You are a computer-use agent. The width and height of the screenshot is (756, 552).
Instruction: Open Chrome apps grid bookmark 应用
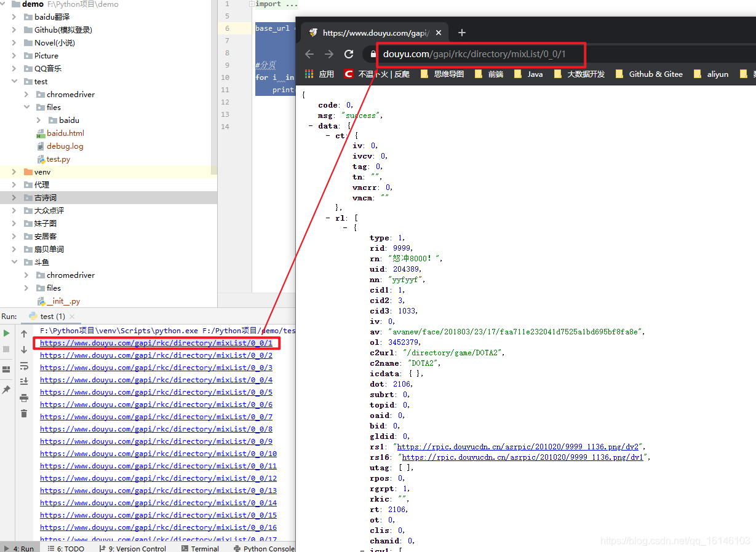320,74
